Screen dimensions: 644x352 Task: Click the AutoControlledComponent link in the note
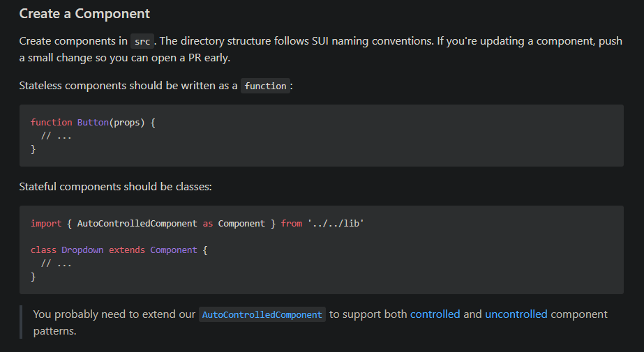[262, 315]
